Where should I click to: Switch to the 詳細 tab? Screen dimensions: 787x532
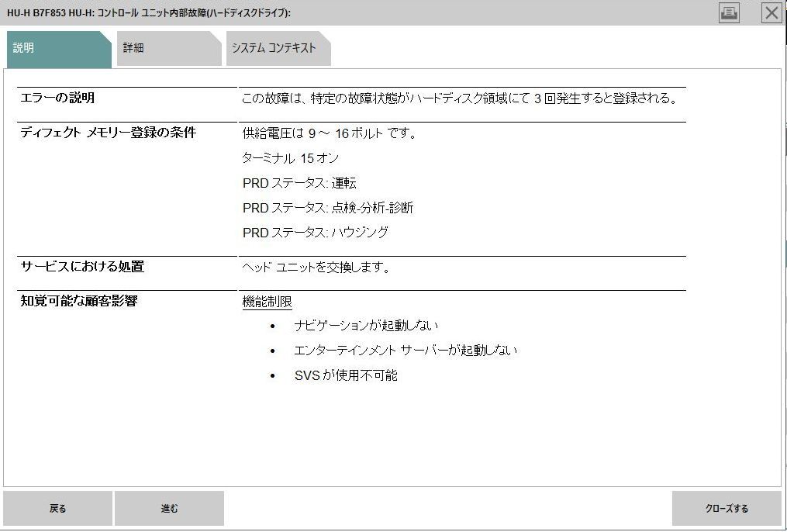point(164,48)
